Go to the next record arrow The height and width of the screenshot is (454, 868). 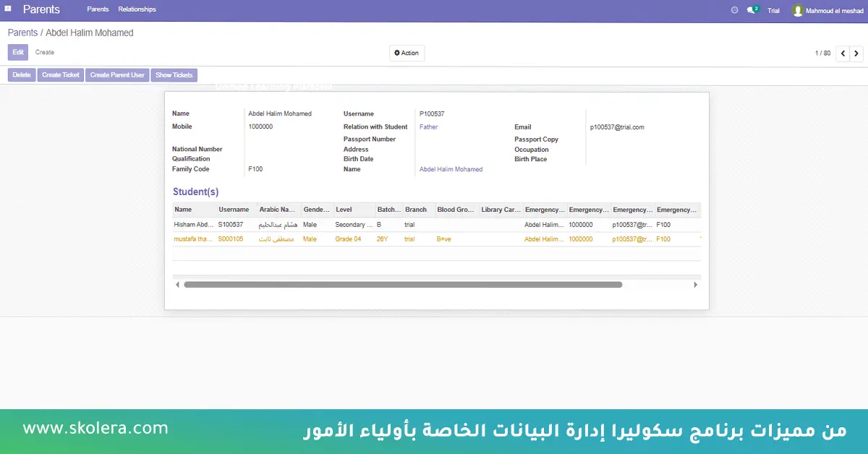856,53
